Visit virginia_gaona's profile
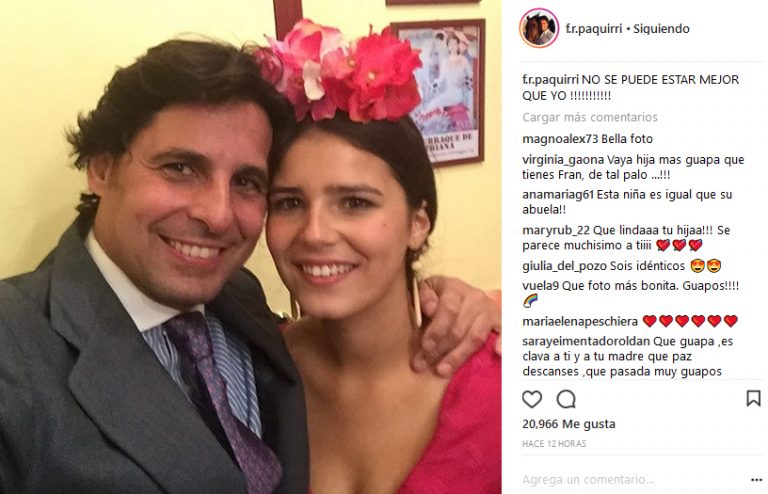768x494 pixels. tap(563, 160)
